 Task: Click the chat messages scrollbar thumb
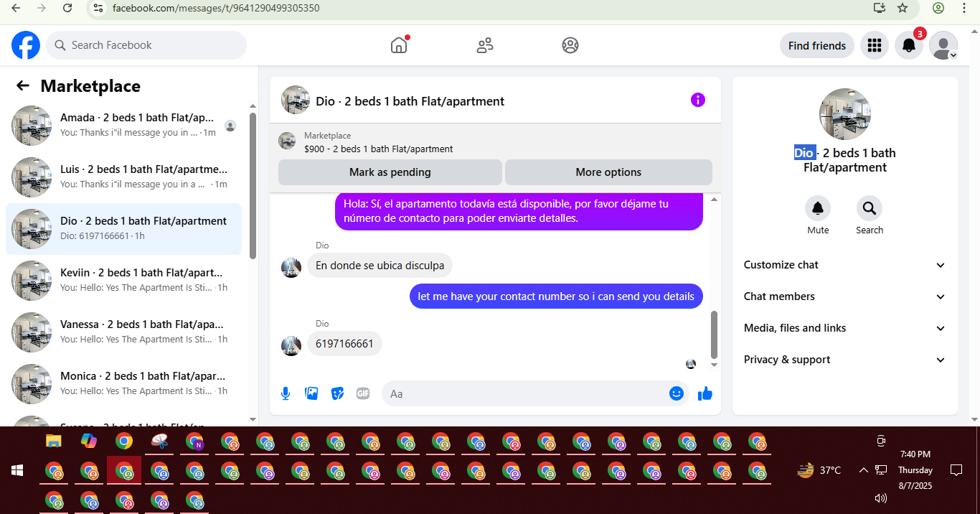click(x=714, y=335)
